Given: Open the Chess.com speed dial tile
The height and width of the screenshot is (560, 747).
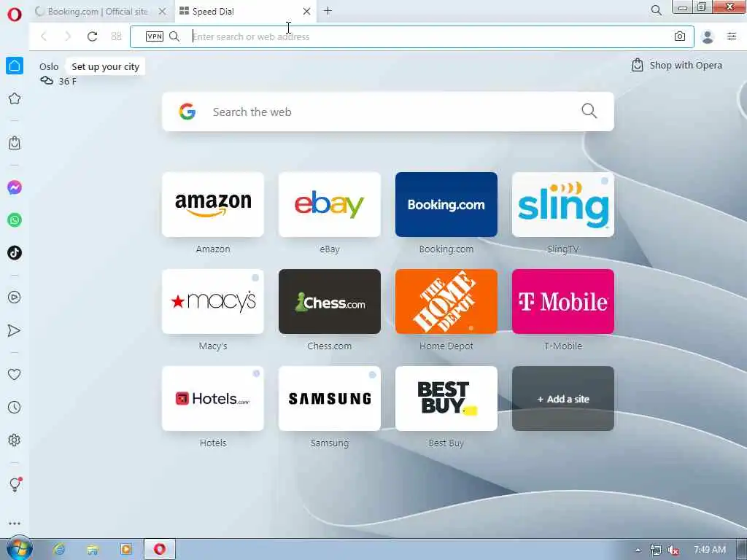Looking at the screenshot, I should 330,301.
